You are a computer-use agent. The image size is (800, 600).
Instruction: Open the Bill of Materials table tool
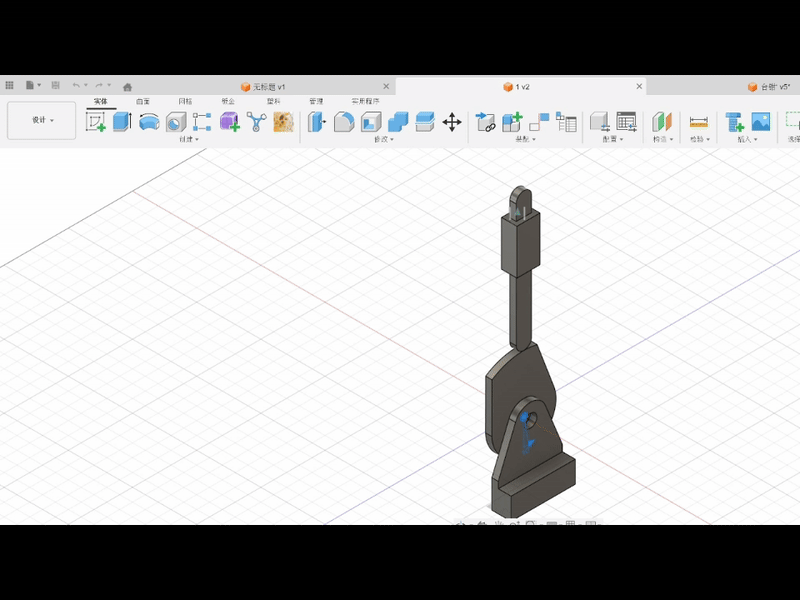point(566,122)
